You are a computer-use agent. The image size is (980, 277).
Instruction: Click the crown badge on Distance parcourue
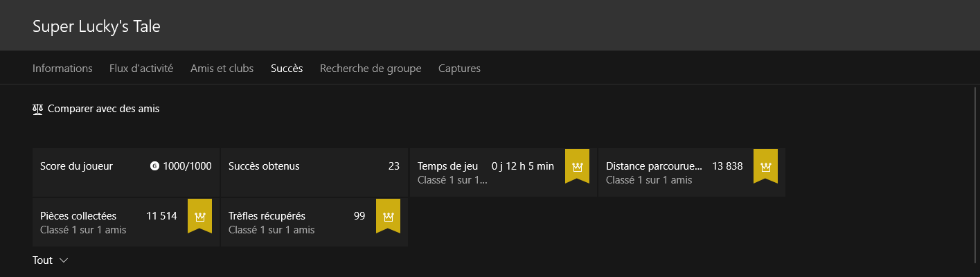765,166
